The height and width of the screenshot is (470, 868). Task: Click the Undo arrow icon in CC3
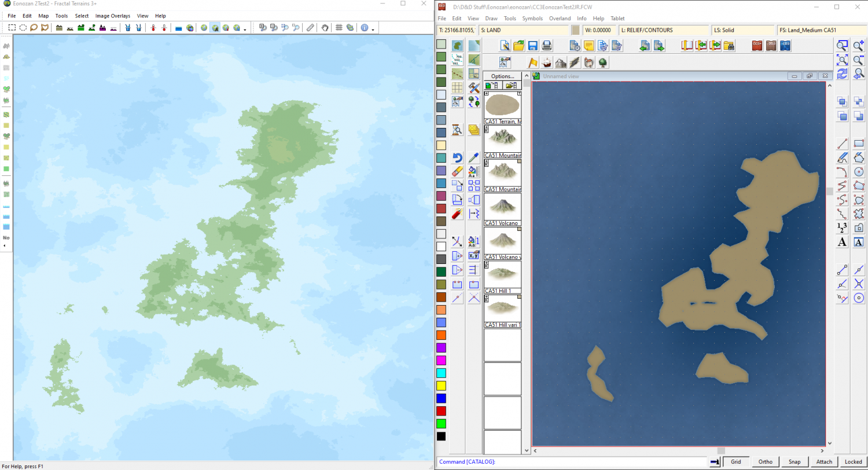[457, 157]
